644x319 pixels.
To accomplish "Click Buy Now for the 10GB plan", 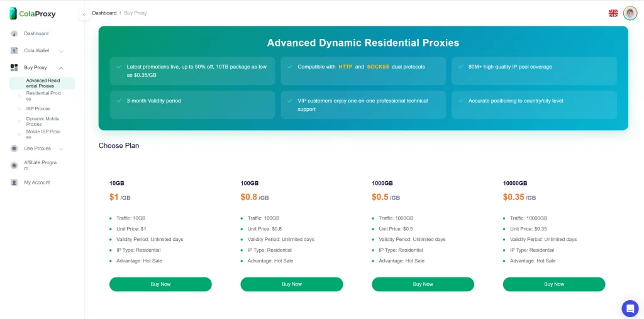I will [x=160, y=284].
